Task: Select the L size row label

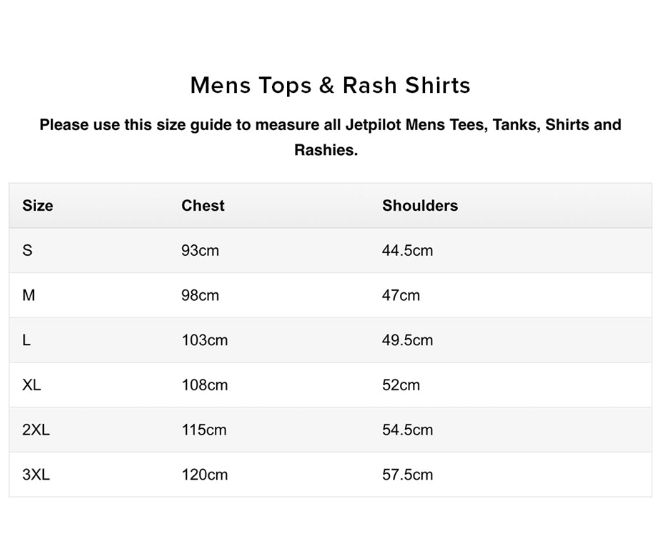Action: 27,340
